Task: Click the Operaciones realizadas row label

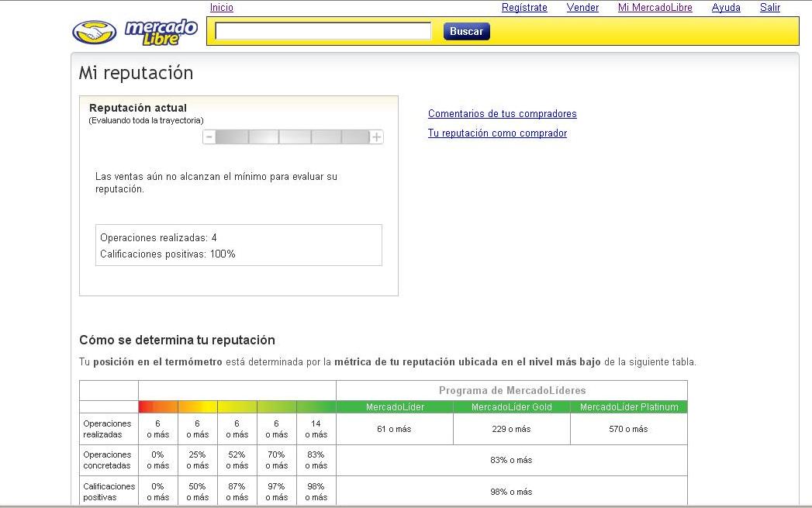Action: click(107, 429)
